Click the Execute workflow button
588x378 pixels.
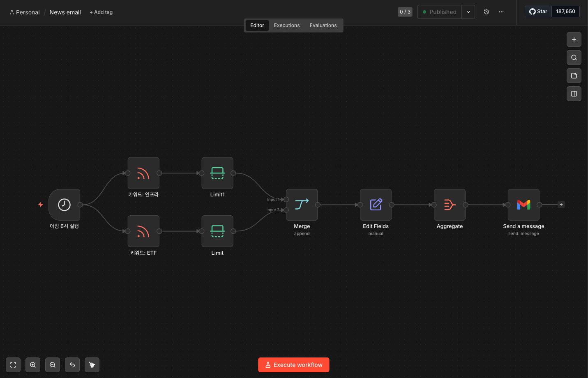coord(294,365)
